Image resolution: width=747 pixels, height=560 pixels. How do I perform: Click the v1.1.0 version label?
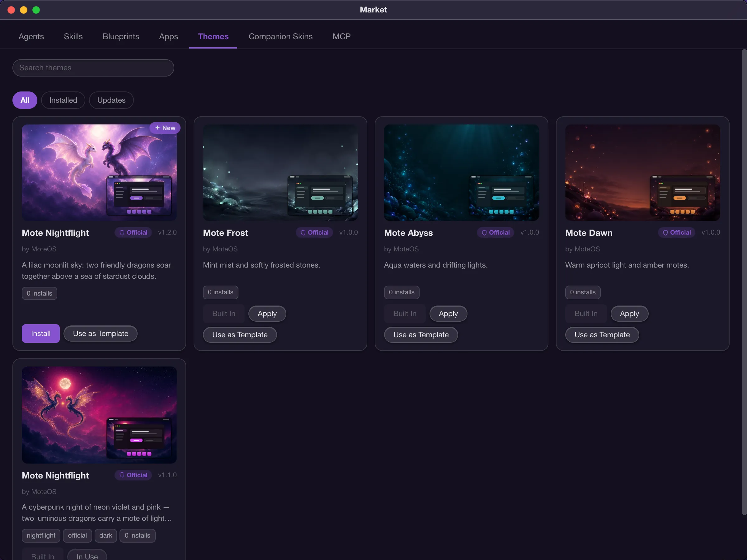pos(167,475)
